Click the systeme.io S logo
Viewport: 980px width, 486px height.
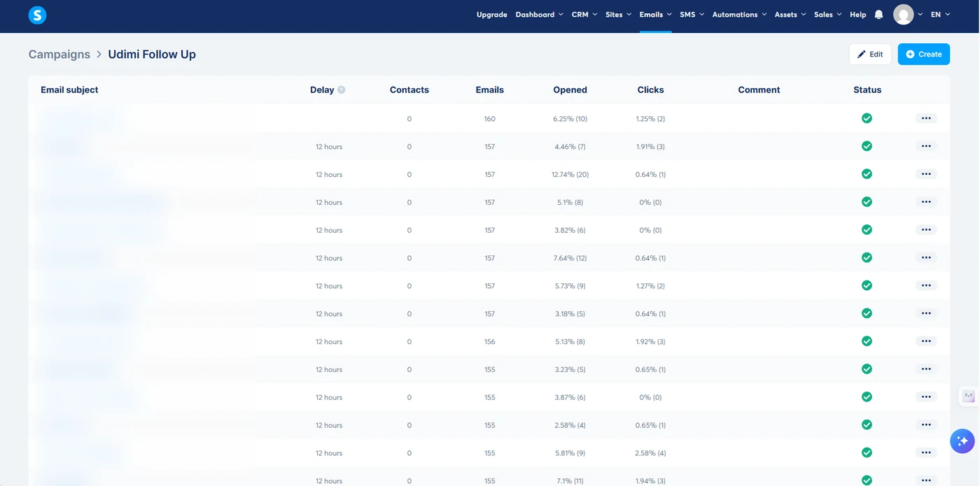tap(37, 15)
